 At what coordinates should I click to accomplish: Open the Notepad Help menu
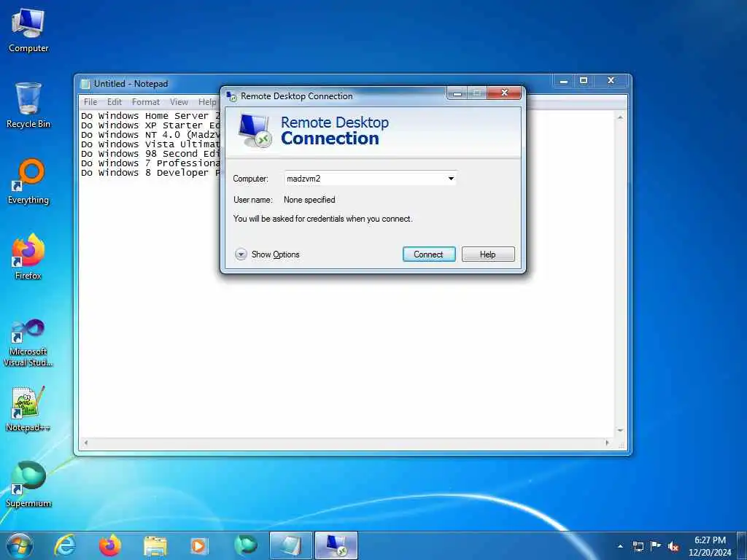coord(207,102)
